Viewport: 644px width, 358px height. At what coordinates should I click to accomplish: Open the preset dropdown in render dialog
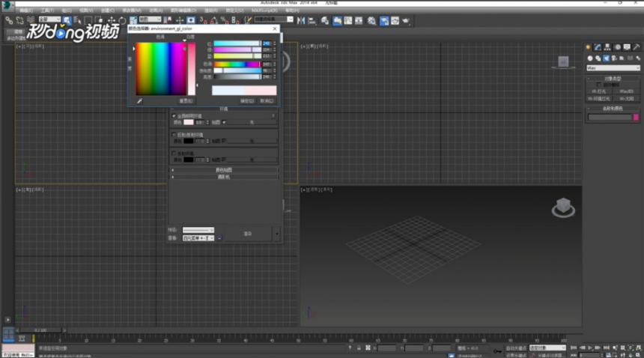[198, 230]
